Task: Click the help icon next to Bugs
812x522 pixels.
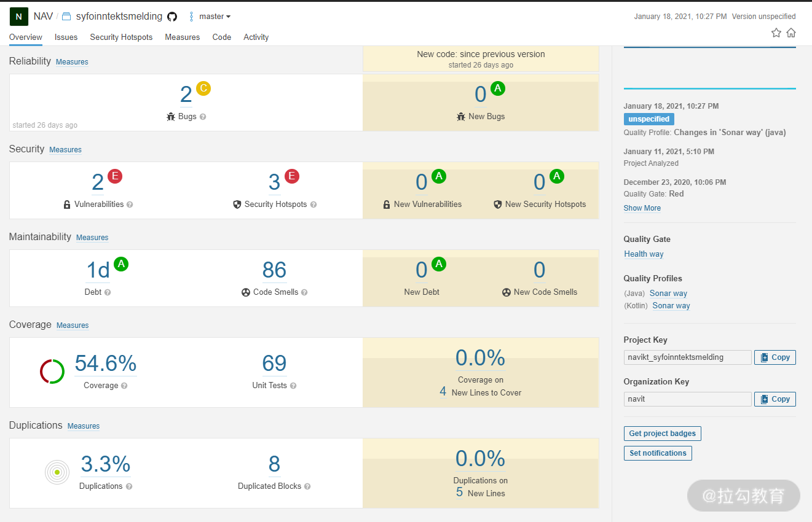Action: coord(203,117)
